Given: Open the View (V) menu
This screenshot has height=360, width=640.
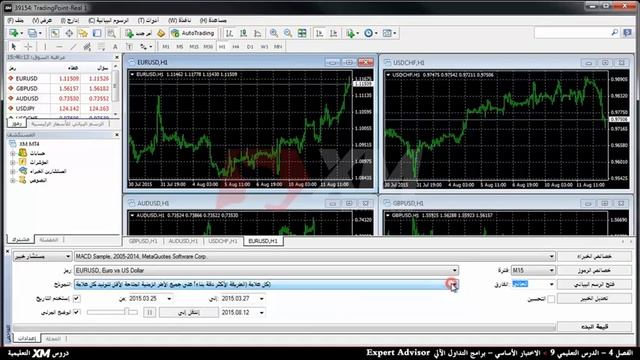Looking at the screenshot, I should tap(42, 20).
